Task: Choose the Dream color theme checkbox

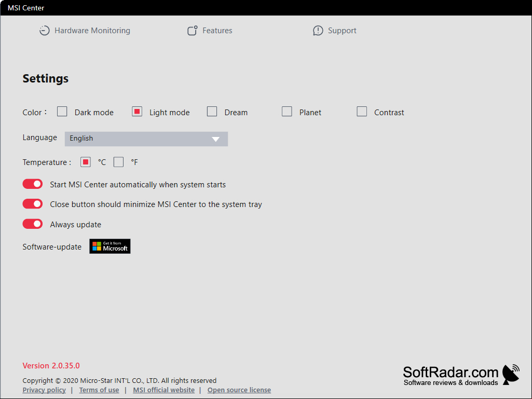Action: 212,111
